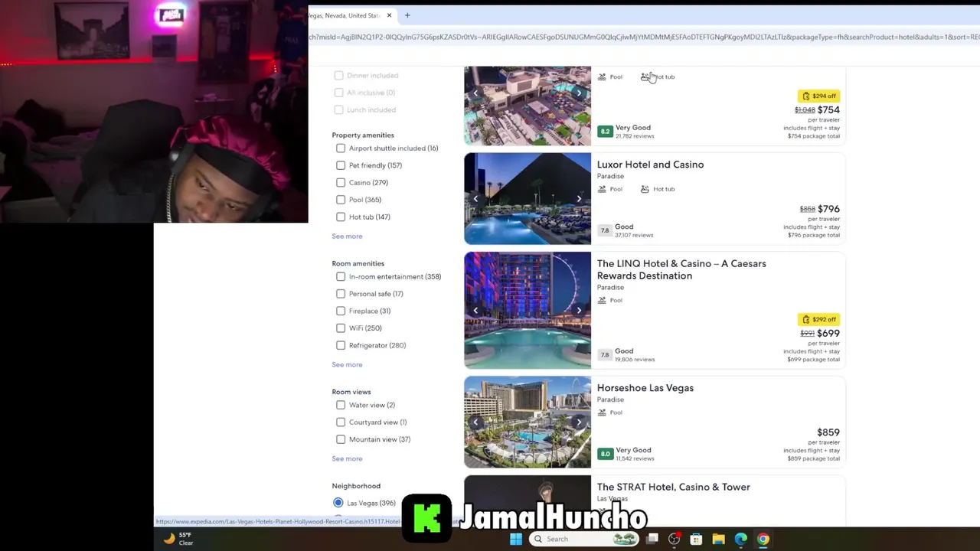This screenshot has width=980, height=551.
Task: Show previous photo of Luxor Hotel
Action: [475, 199]
